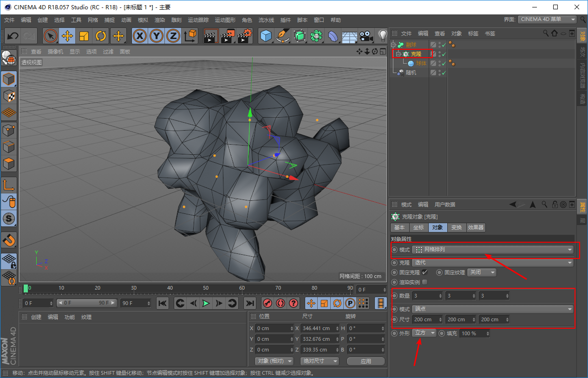Image resolution: width=588 pixels, height=378 pixels.
Task: Activate the Scale tool in top toolbar
Action: [84, 36]
